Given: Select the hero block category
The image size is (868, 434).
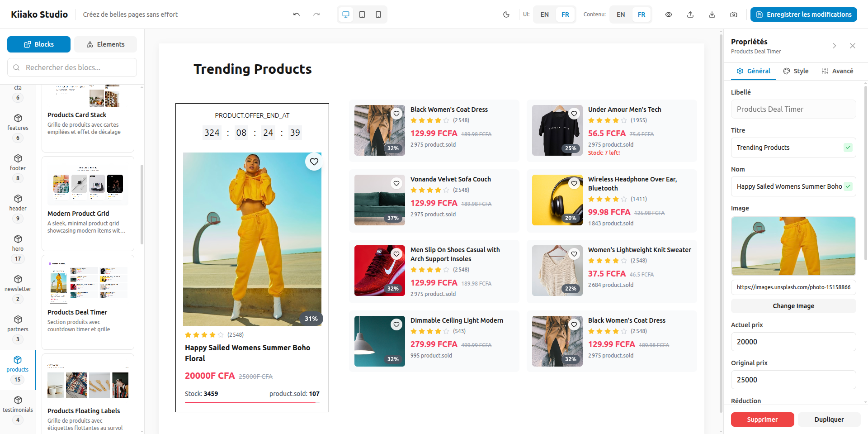Looking at the screenshot, I should pos(18,249).
